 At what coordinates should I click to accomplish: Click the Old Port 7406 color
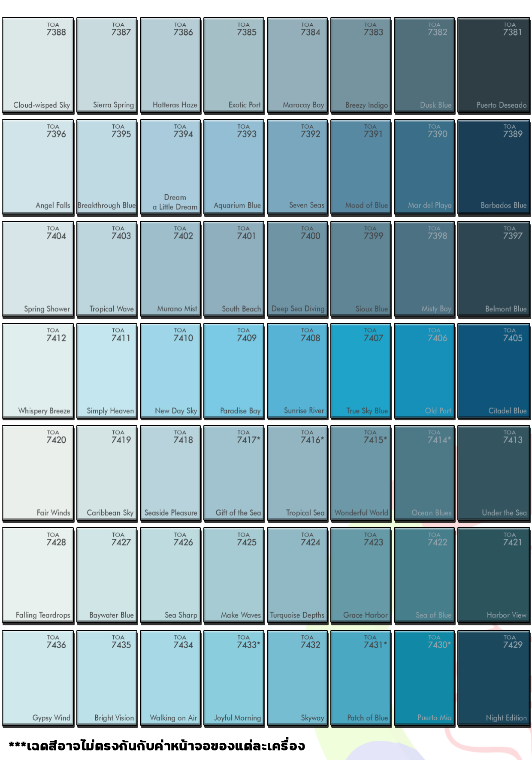(424, 371)
